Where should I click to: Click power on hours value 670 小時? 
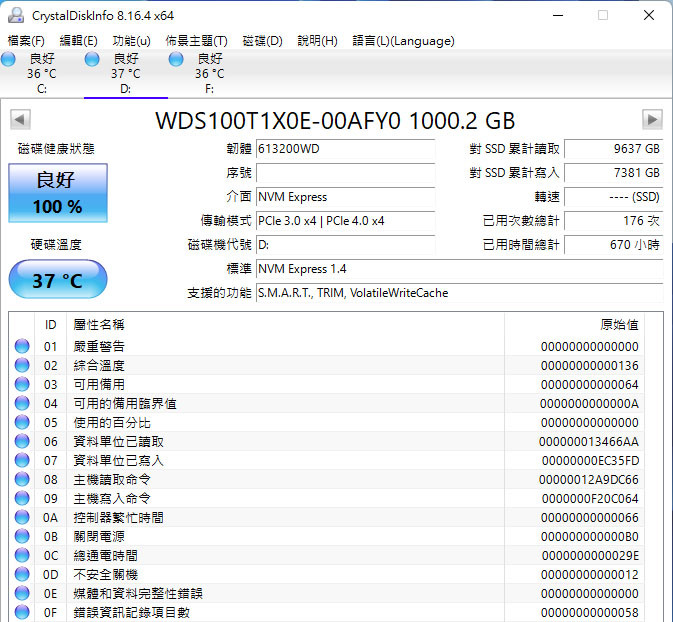613,245
